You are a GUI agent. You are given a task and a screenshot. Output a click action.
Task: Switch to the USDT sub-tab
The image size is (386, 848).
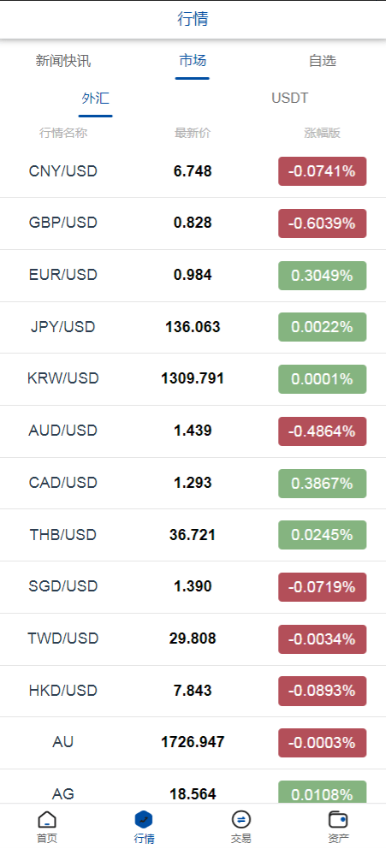point(290,98)
